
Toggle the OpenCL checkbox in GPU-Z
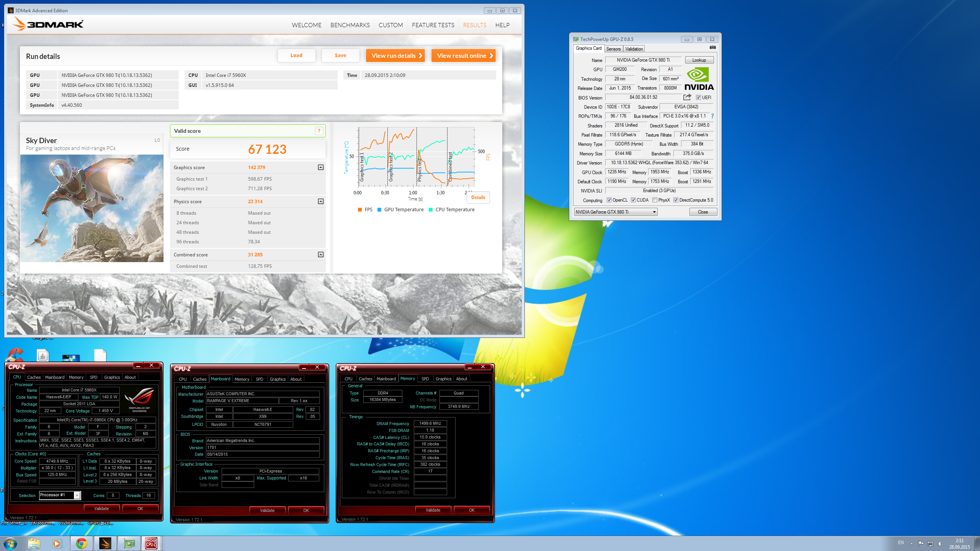tap(609, 200)
